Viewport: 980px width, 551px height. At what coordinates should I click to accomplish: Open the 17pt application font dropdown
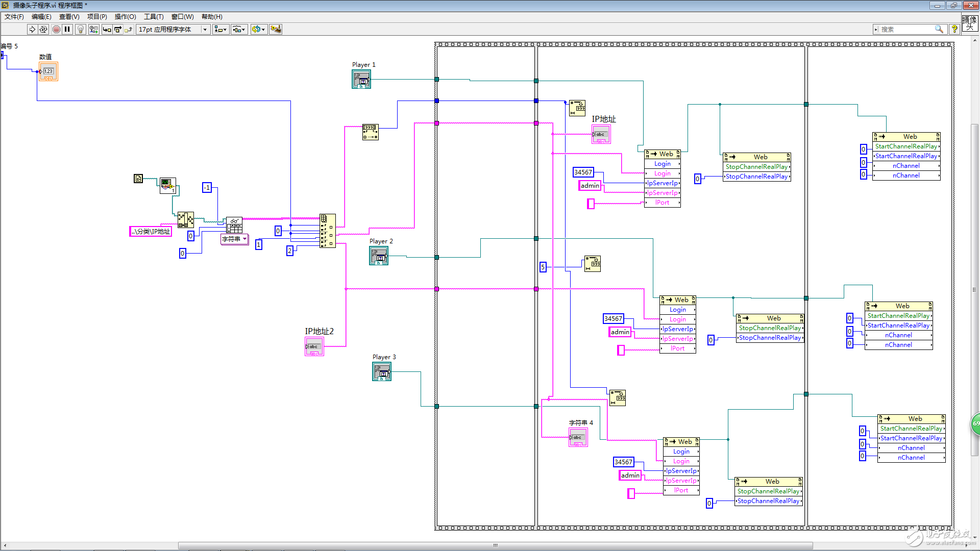pos(174,29)
